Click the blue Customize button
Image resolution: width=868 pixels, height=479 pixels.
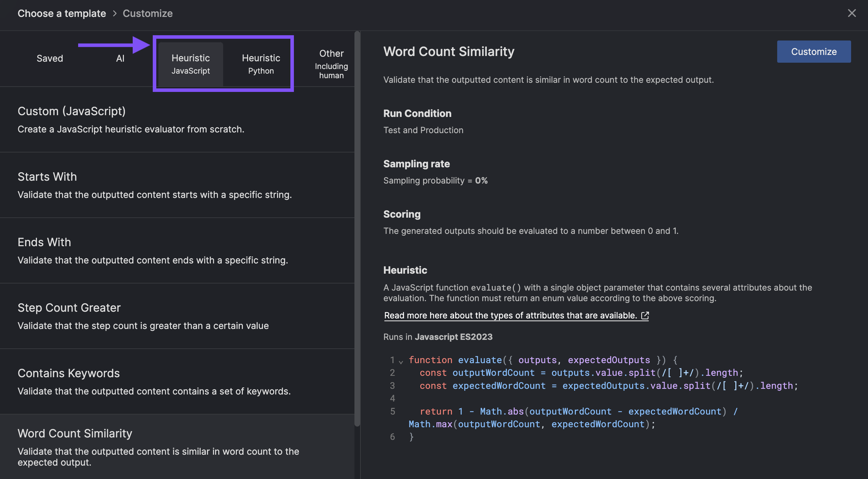[814, 51]
